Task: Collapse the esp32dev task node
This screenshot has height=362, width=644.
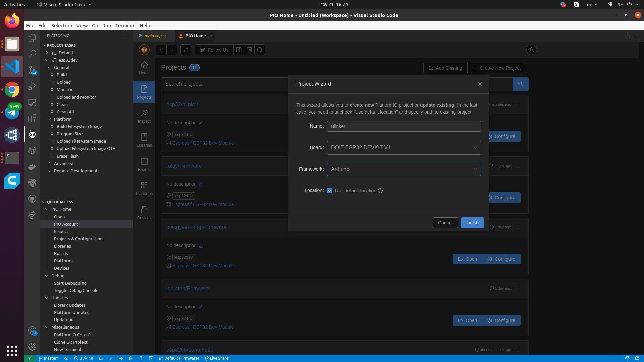Action: [47, 60]
